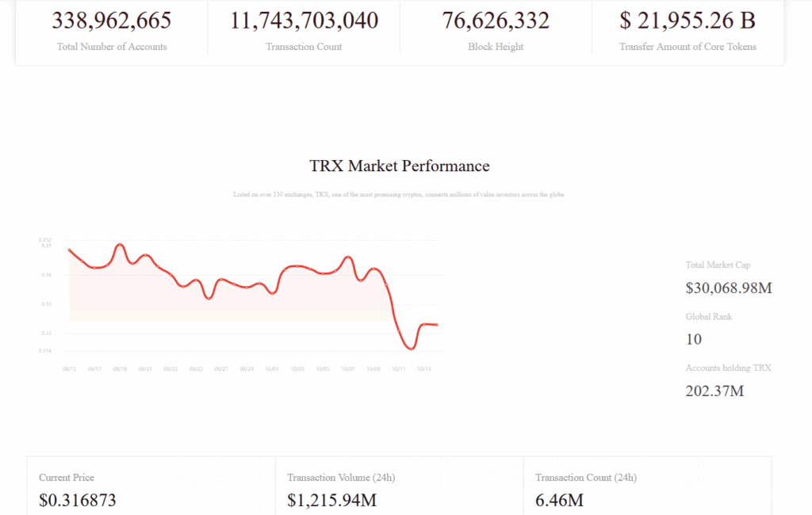
Task: Click the TRX Market Performance heading
Action: coord(400,166)
